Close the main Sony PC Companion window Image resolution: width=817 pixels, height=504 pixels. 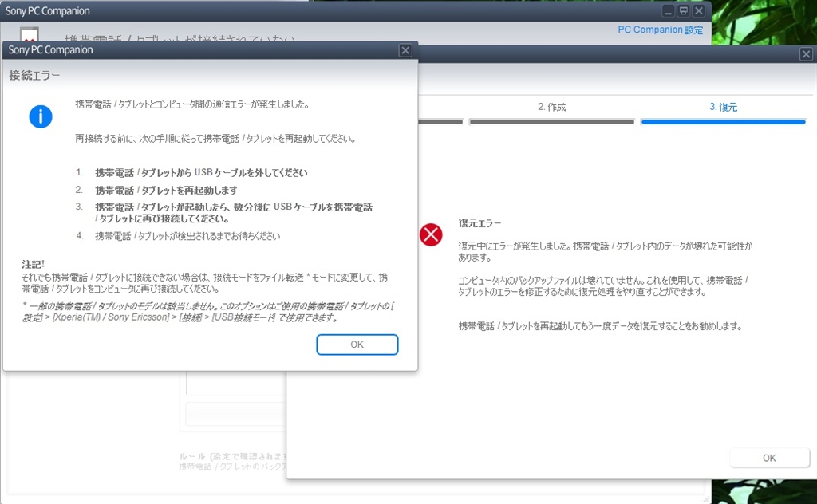[x=699, y=11]
